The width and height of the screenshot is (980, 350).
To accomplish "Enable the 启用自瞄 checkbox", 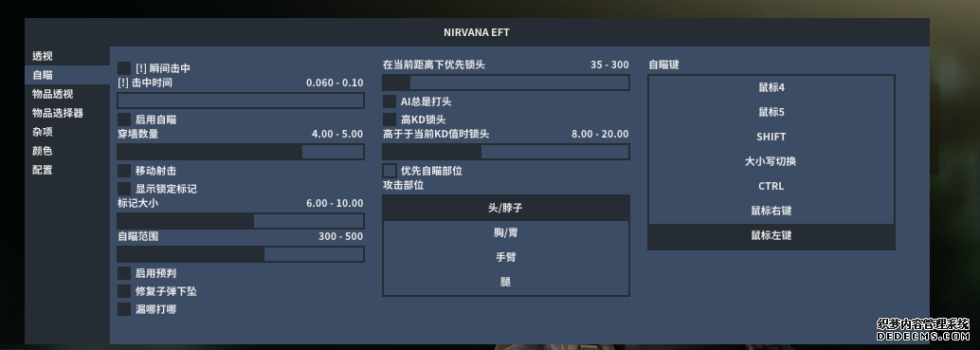I will click(124, 120).
